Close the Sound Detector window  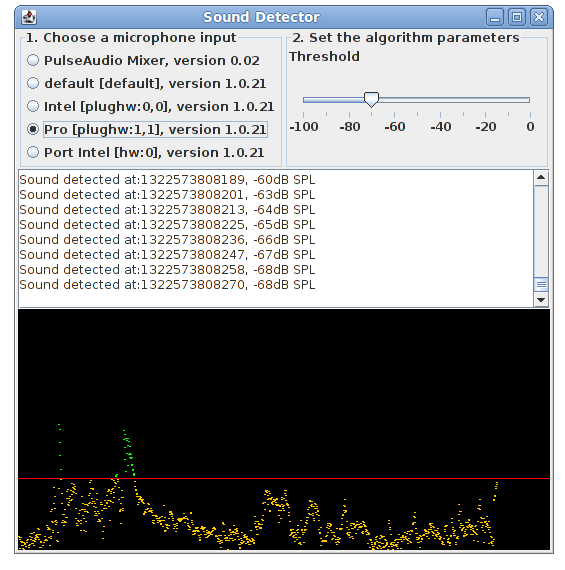(538, 17)
